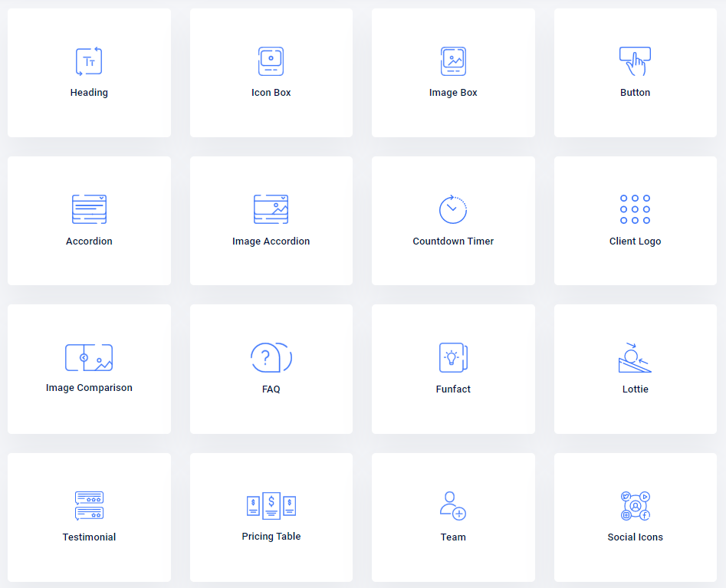Select the Funfact lightbulb icon

click(x=453, y=357)
